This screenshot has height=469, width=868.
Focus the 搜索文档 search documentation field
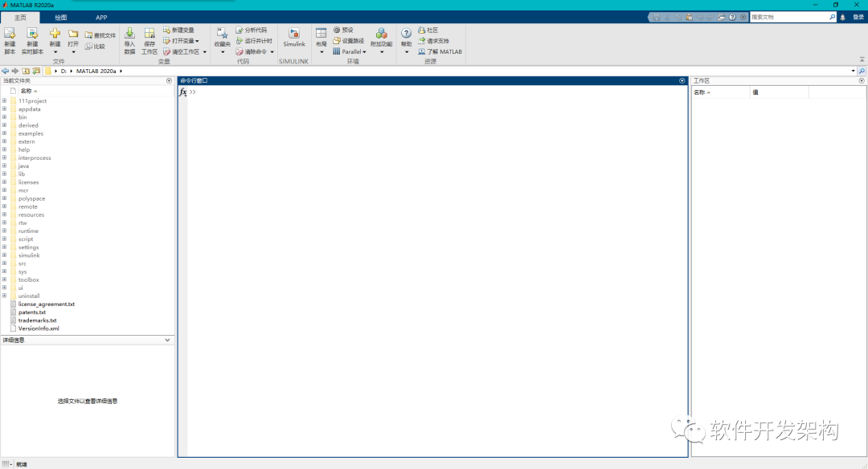[x=789, y=17]
